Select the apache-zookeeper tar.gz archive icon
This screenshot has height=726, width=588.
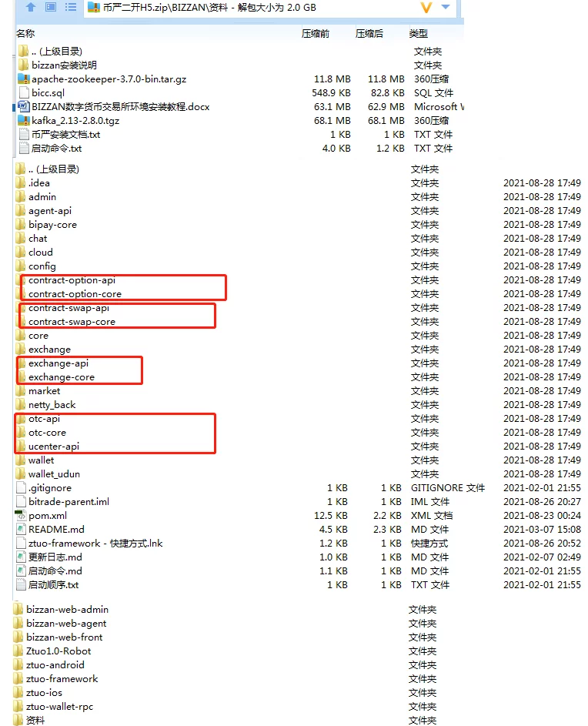[x=23, y=79]
